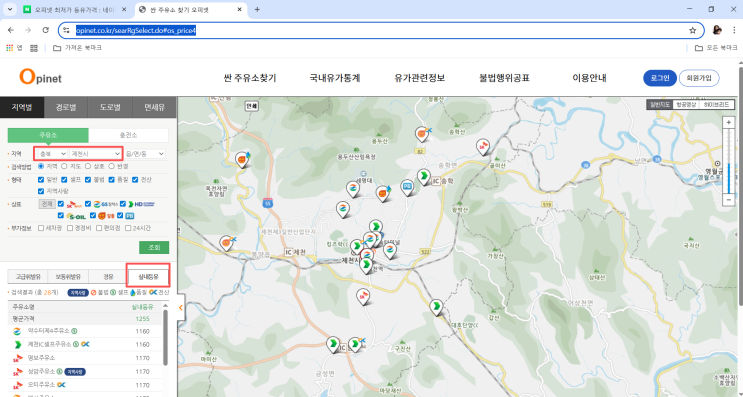Click the PB station marker on map
Screen dimensions: 743x397
tap(407, 188)
